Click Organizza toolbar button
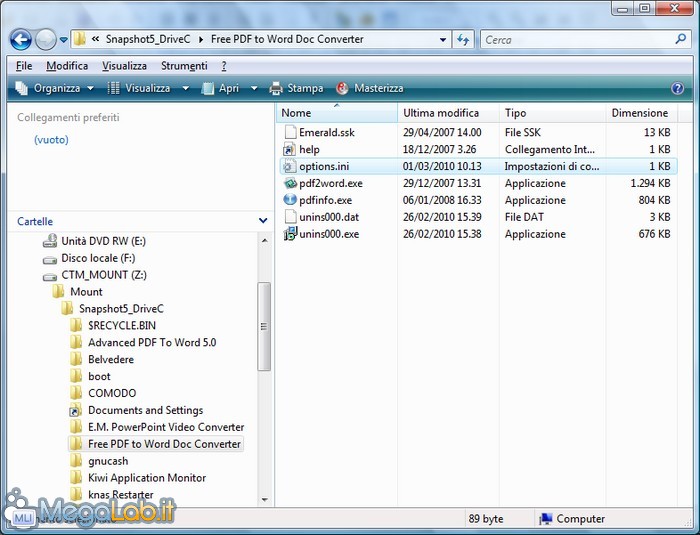 coord(54,88)
